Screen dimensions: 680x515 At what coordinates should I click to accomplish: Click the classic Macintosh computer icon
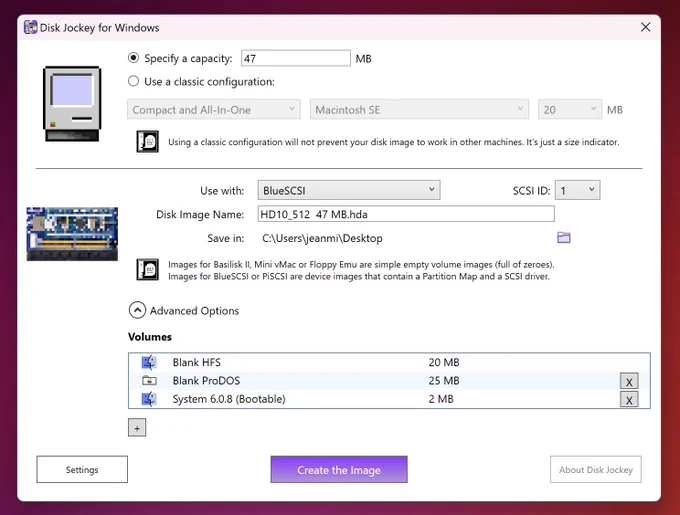tap(72, 104)
